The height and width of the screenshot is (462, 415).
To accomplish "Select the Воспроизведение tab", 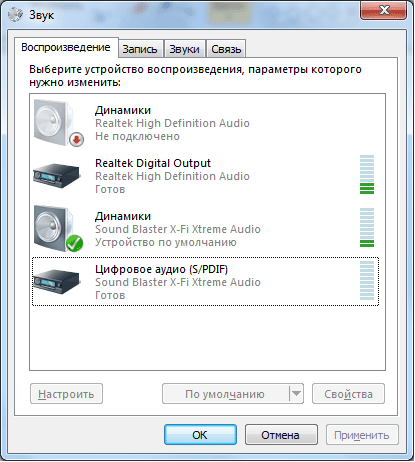I will point(66,47).
